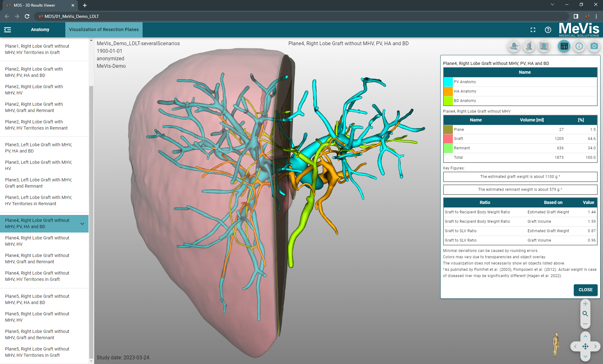This screenshot has height=364, width=603.
Task: Close the results panel with CLOSE button
Action: (x=585, y=290)
